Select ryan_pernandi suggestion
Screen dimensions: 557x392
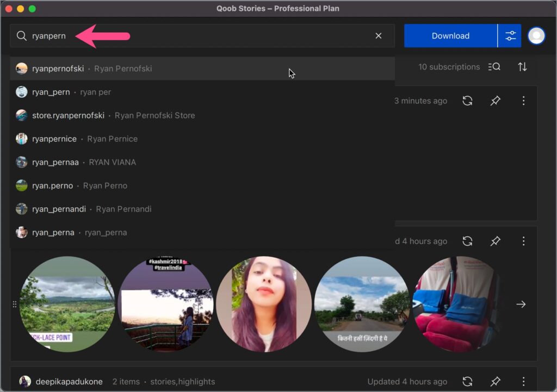pyautogui.click(x=202, y=209)
